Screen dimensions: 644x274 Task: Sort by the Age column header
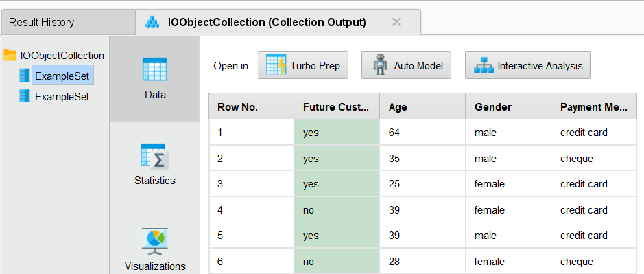[x=422, y=106]
